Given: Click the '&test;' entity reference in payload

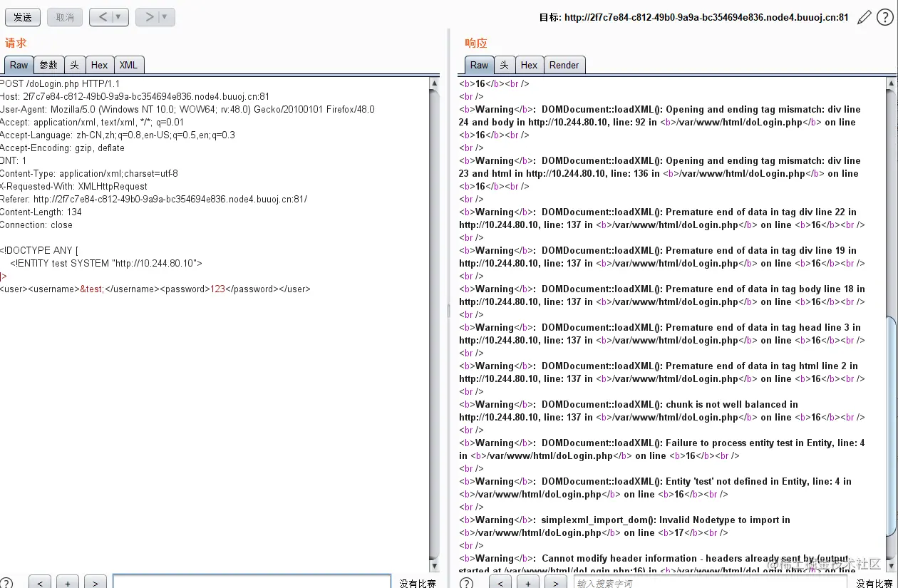Looking at the screenshot, I should 92,289.
